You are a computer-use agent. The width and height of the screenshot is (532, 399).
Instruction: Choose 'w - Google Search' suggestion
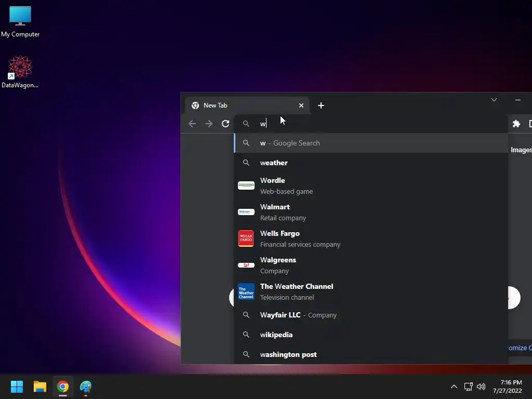coord(371,143)
